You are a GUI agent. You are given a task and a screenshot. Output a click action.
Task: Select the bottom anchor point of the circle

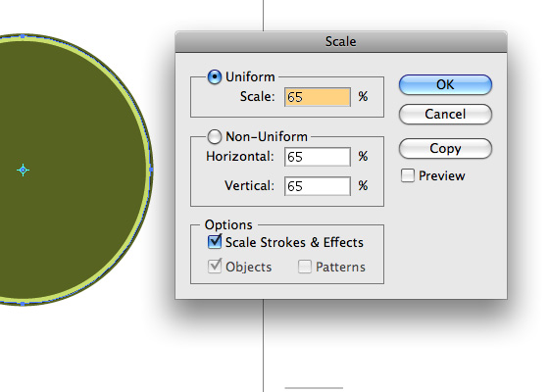coord(24,304)
